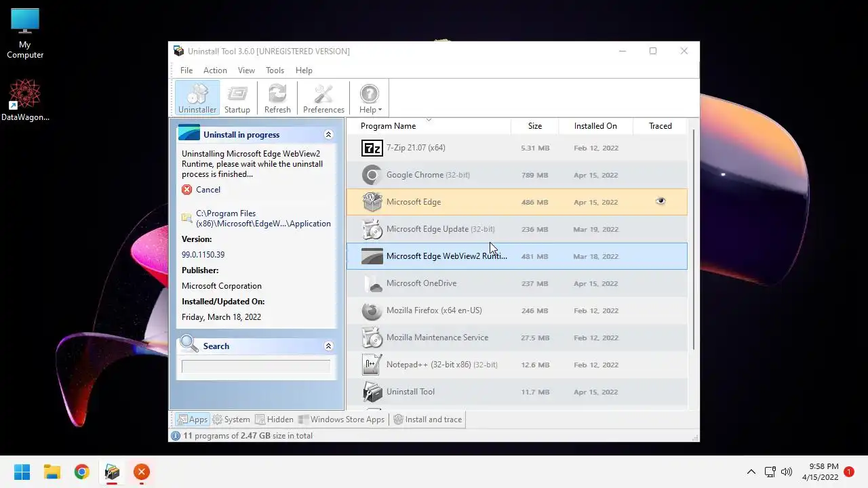Click the Edge WebView2 Runtime icon
This screenshot has height=488, width=868.
(372, 256)
